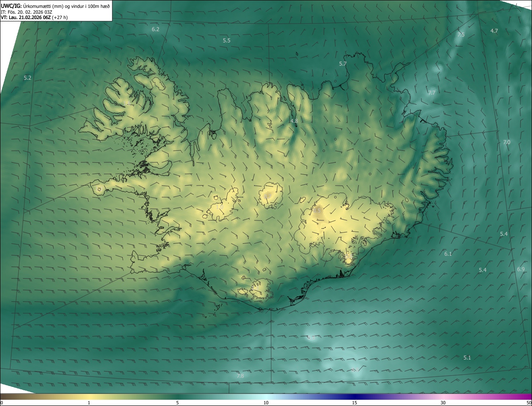This screenshot has width=532, height=406.
Task: Click the 7.5 value label on the map
Action: (x=461, y=35)
